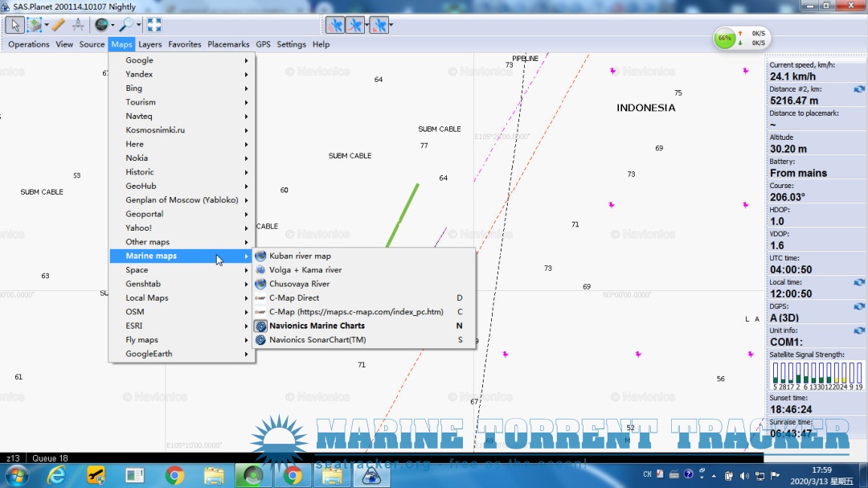
Task: Expand Genplan of Moscow (Yabloko) submenu
Action: [x=182, y=200]
